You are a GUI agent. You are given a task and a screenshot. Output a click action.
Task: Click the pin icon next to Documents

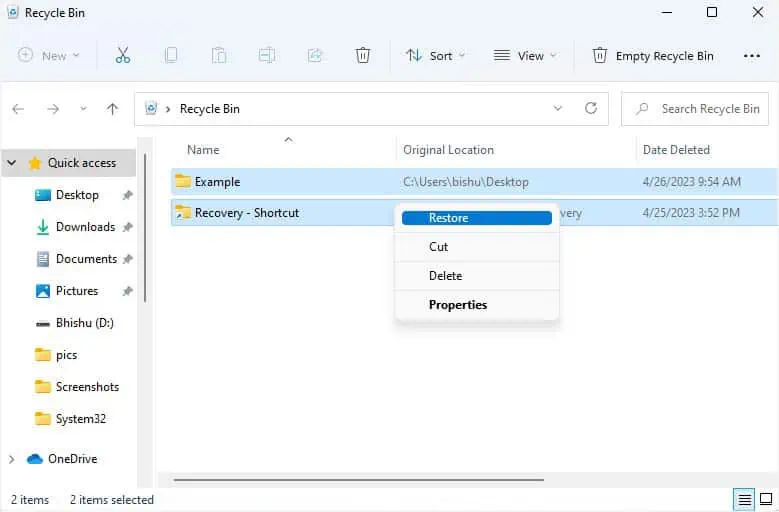click(x=128, y=259)
